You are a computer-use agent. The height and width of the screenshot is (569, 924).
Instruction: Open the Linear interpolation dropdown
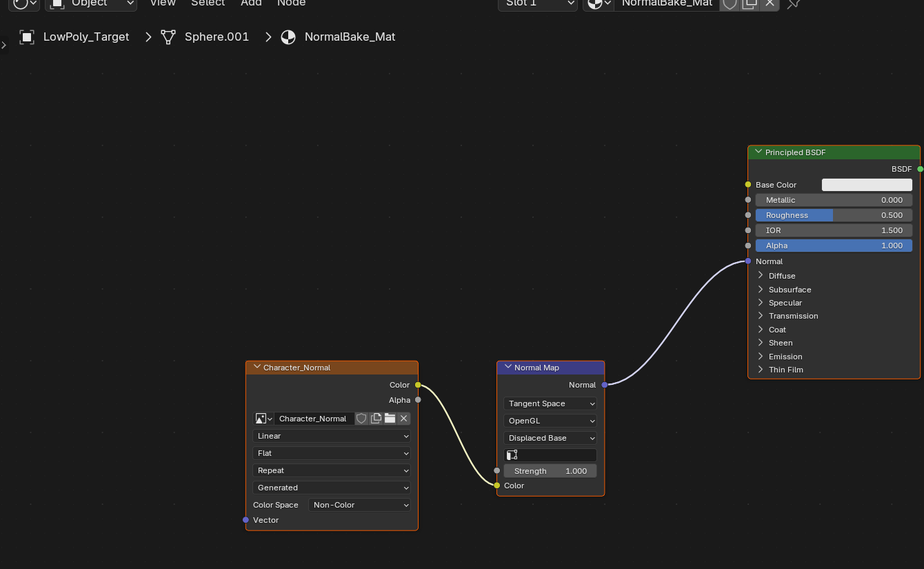tap(332, 436)
